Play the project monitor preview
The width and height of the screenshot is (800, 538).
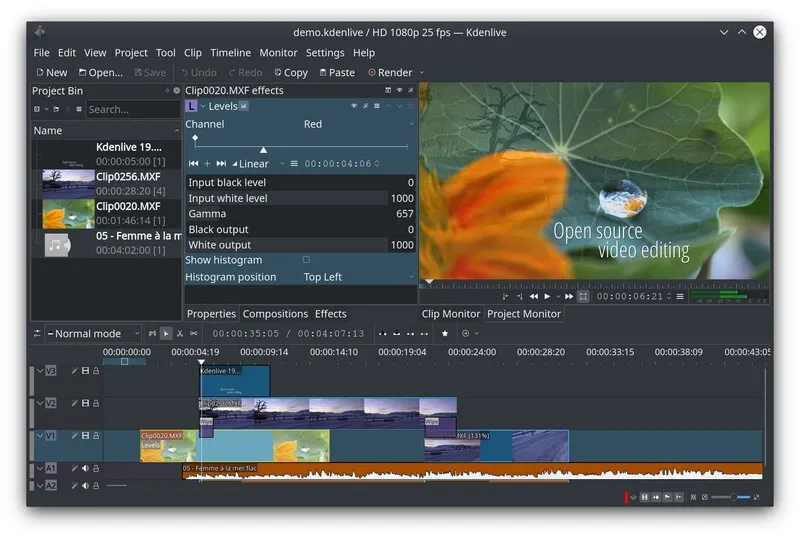(547, 297)
